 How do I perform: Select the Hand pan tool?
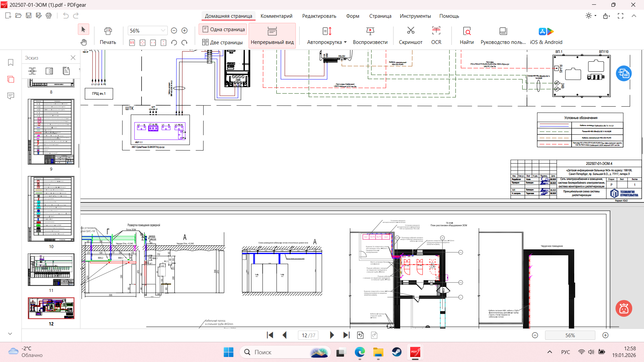click(84, 42)
